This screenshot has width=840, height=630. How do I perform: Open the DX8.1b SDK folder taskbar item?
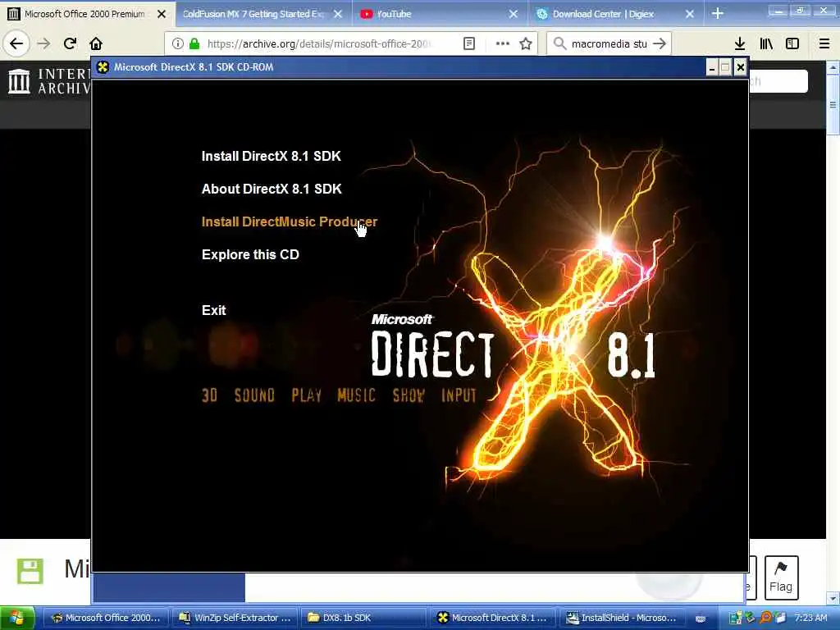363,618
